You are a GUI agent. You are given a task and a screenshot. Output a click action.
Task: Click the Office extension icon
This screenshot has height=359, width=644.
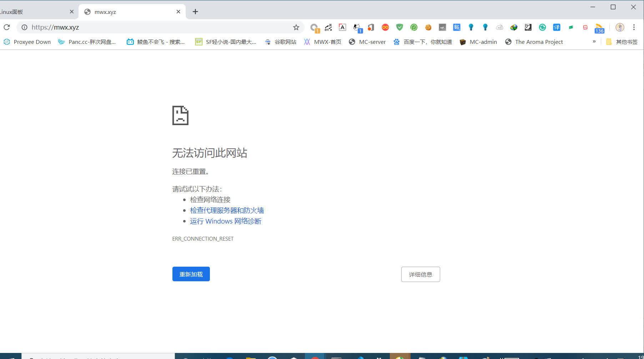tap(371, 27)
